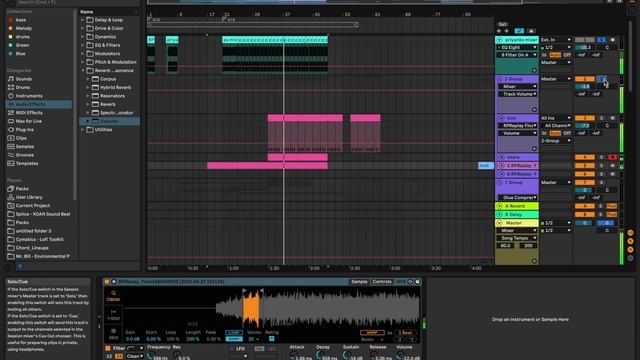Solo the snare track

click(x=601, y=157)
